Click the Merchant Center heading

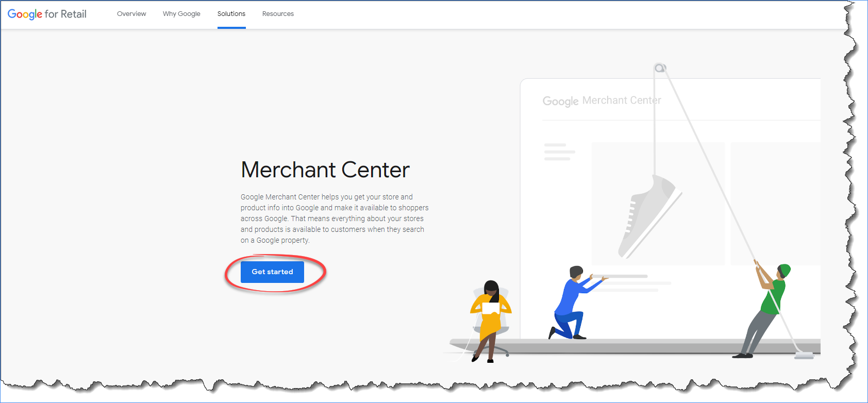(325, 170)
